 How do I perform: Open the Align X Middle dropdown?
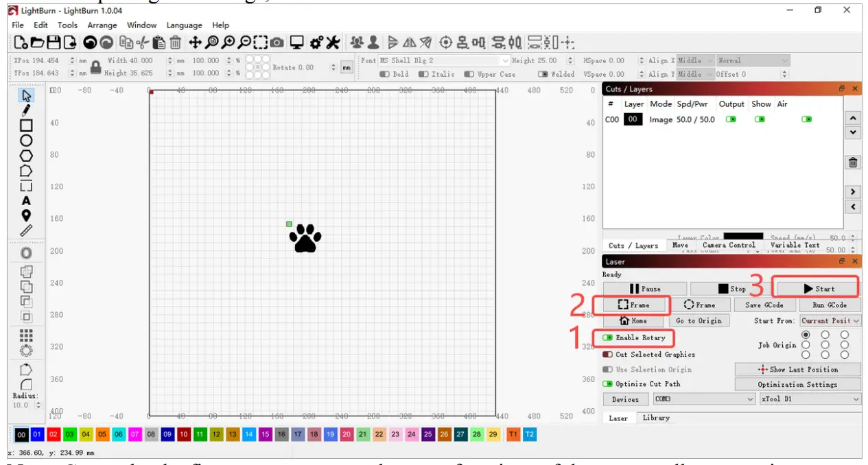[696, 60]
